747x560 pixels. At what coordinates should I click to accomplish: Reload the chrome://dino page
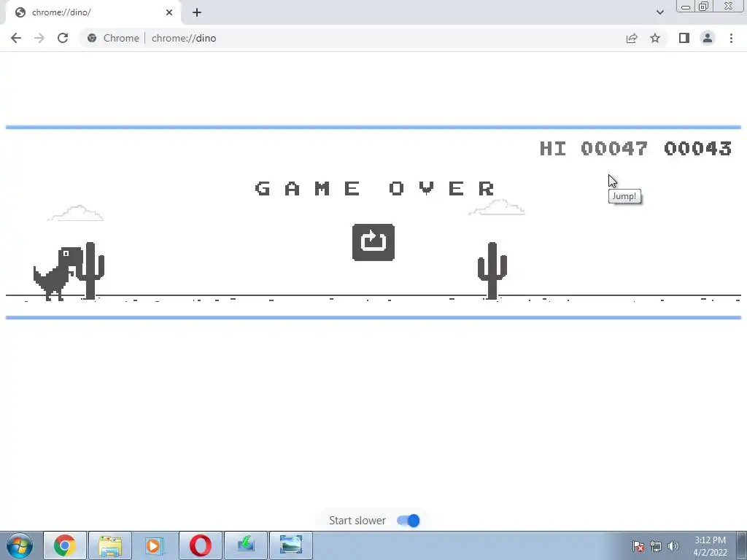[x=63, y=38]
